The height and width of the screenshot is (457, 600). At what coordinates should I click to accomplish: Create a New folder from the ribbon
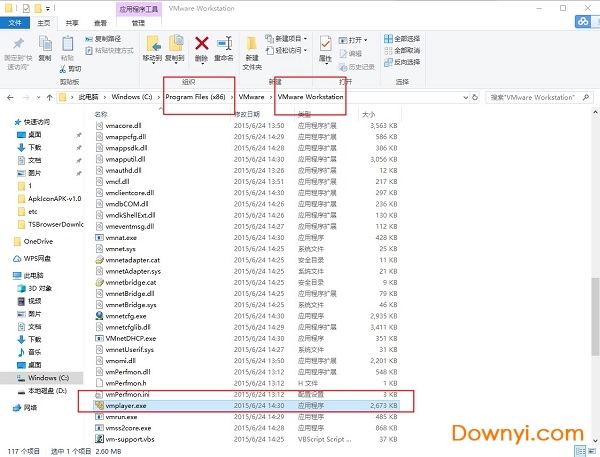point(252,53)
